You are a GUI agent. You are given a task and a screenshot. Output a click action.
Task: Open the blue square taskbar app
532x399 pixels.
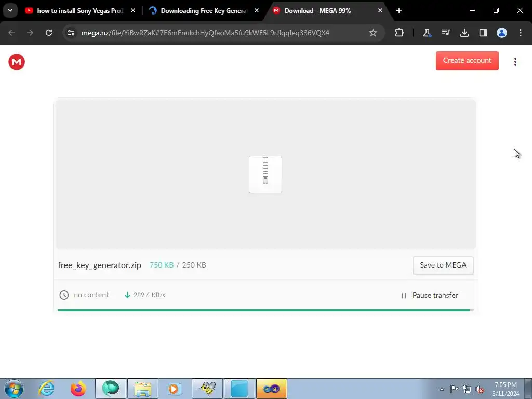(240, 389)
